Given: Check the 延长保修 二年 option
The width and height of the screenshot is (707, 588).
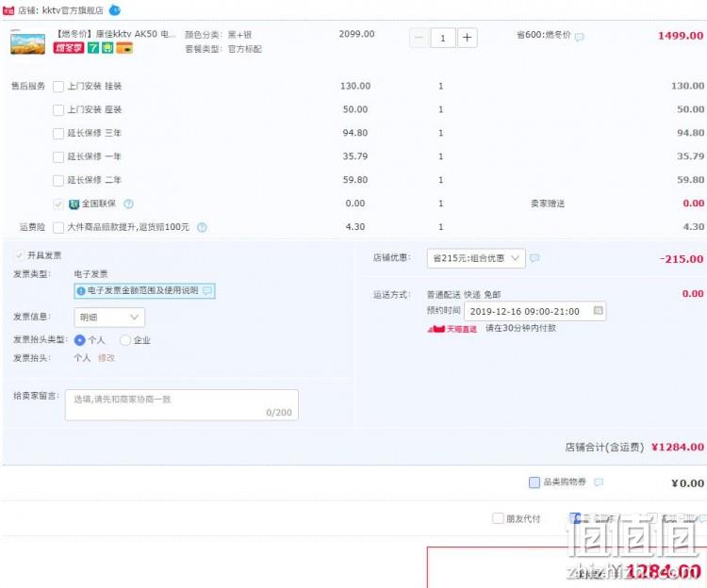Looking at the screenshot, I should click(58, 180).
